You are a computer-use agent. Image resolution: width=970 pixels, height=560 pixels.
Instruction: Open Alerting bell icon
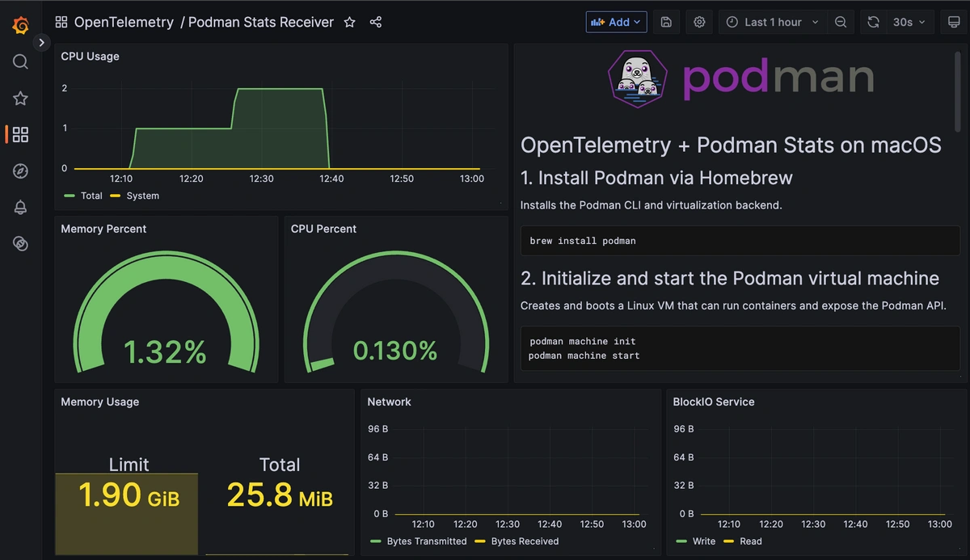(x=21, y=208)
